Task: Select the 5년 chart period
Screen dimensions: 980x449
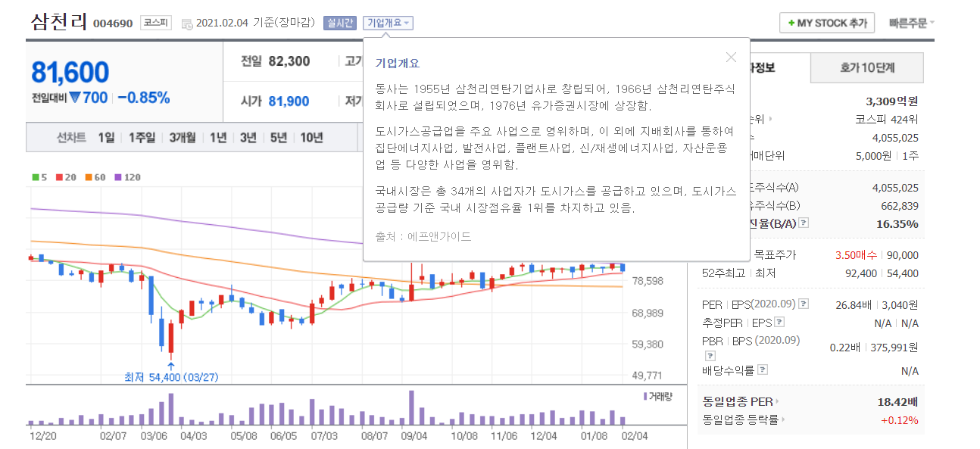Action: click(279, 138)
